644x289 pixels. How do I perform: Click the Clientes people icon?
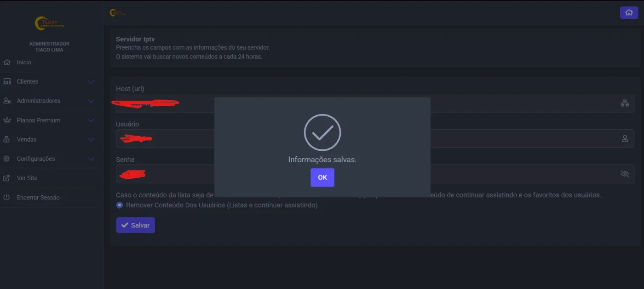coord(6,81)
